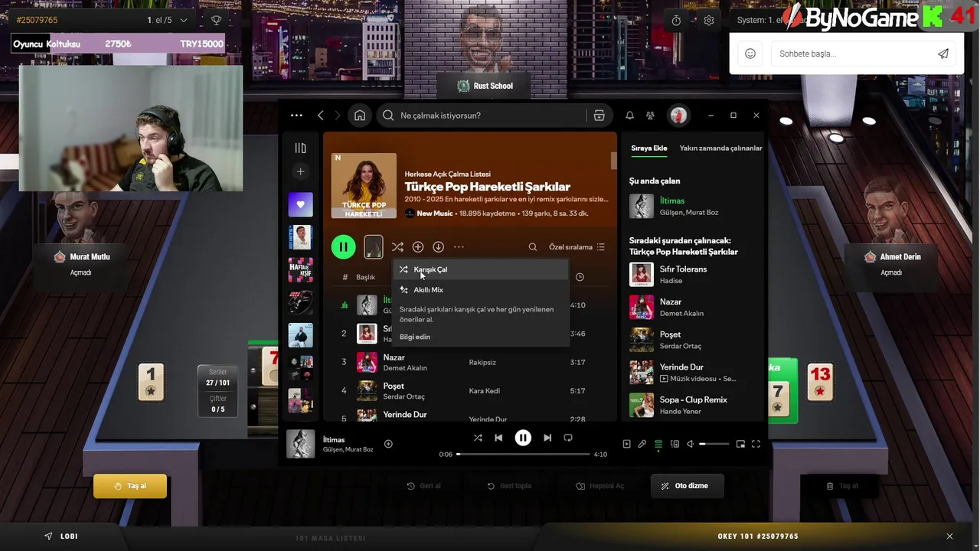Seek along the song progress bar
Viewport: 980px width, 551px height.
[524, 455]
